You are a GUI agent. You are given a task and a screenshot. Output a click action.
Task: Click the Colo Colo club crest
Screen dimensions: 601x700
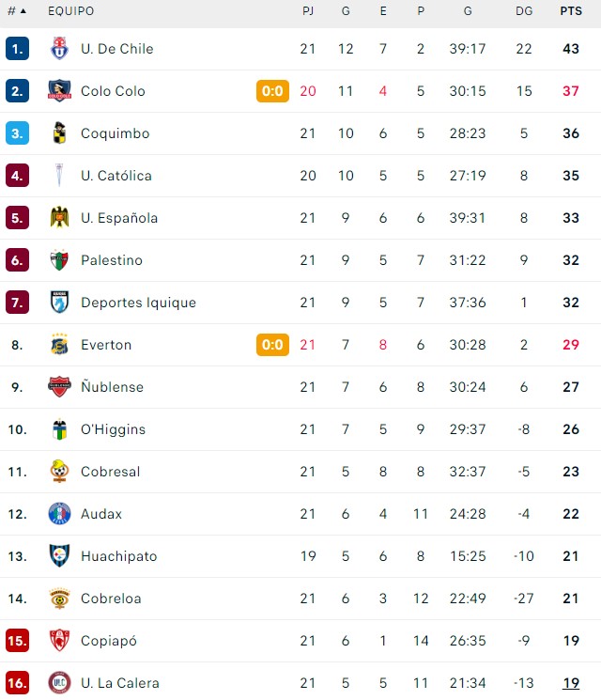click(59, 90)
